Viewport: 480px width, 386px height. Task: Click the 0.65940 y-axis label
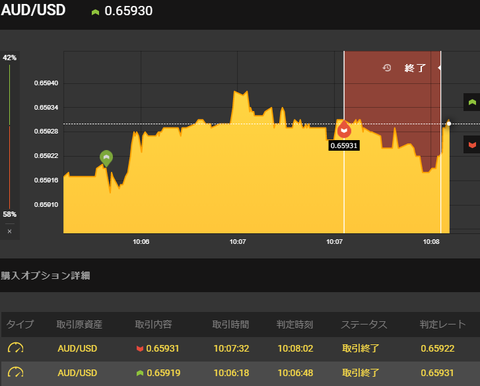tap(46, 83)
